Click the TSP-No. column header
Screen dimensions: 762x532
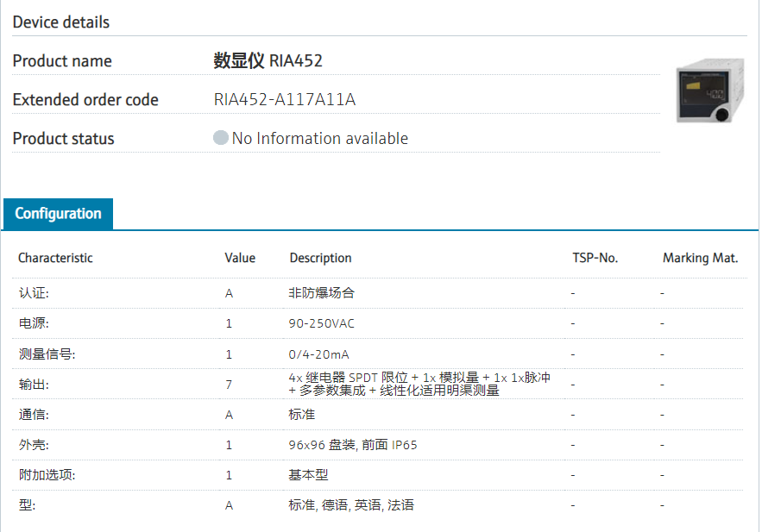coord(595,258)
